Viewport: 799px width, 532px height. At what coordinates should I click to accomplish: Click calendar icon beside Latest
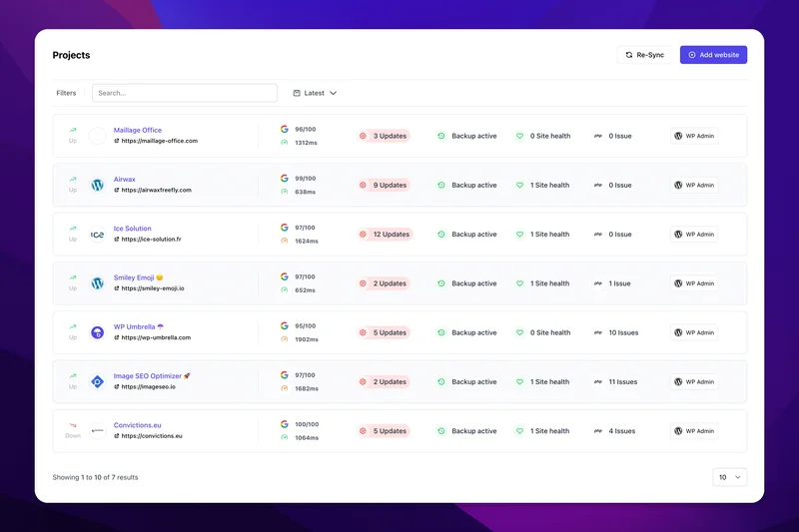(x=297, y=93)
